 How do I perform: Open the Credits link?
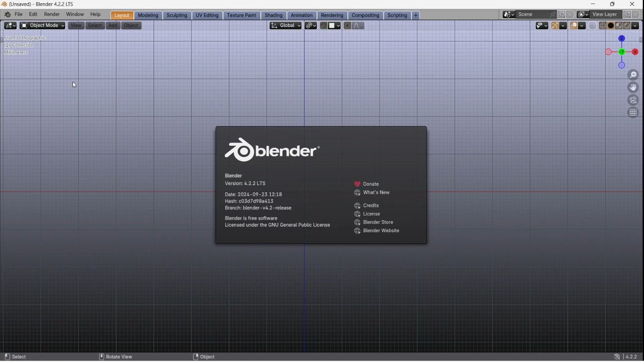367,206
